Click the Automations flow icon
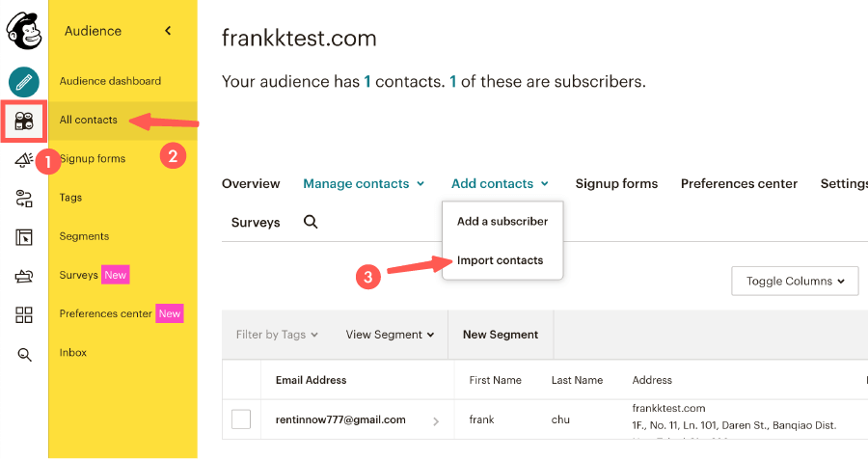 (x=24, y=199)
